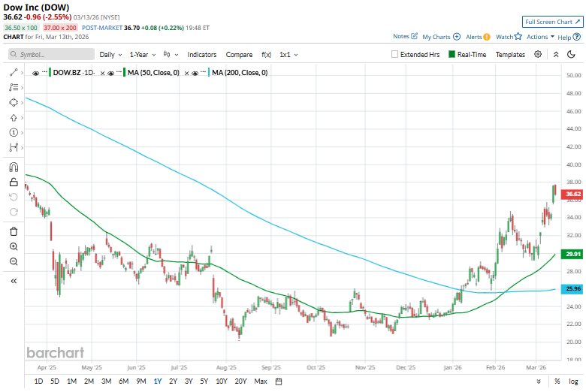The height and width of the screenshot is (392, 586).
Task: Open DOW.BZ three-dot options menu
Action: [44, 71]
